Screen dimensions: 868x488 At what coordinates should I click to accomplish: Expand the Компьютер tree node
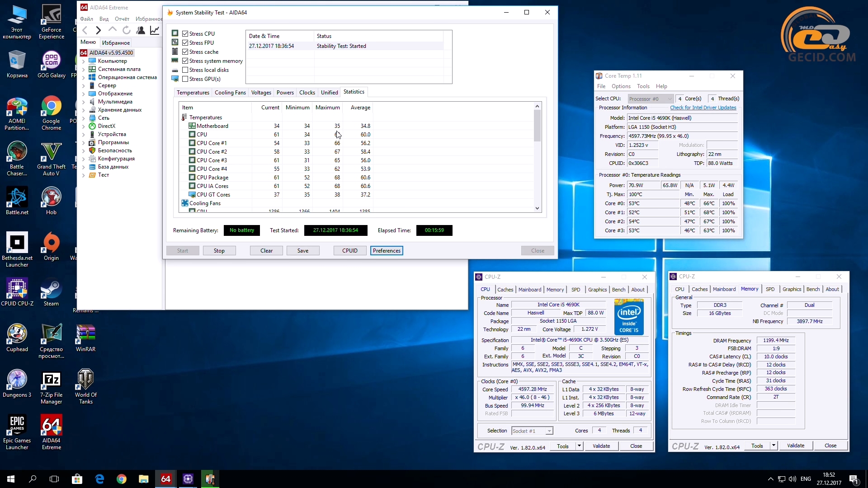[x=83, y=61]
